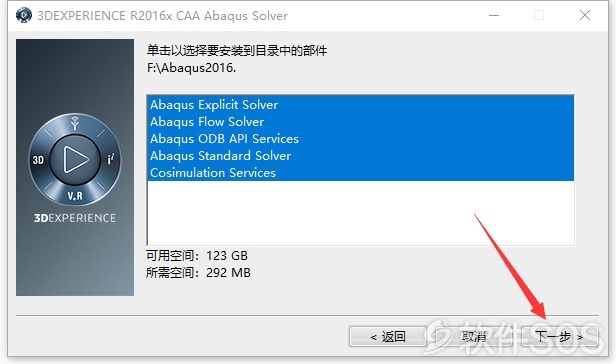The height and width of the screenshot is (364, 616).
Task: Click the i² quadrant of the compass
Action: click(111, 159)
